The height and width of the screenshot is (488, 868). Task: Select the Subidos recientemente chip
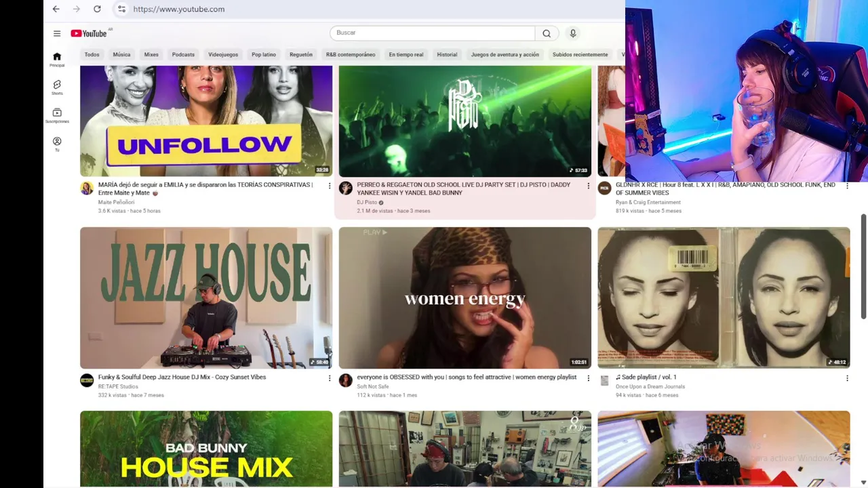click(580, 54)
